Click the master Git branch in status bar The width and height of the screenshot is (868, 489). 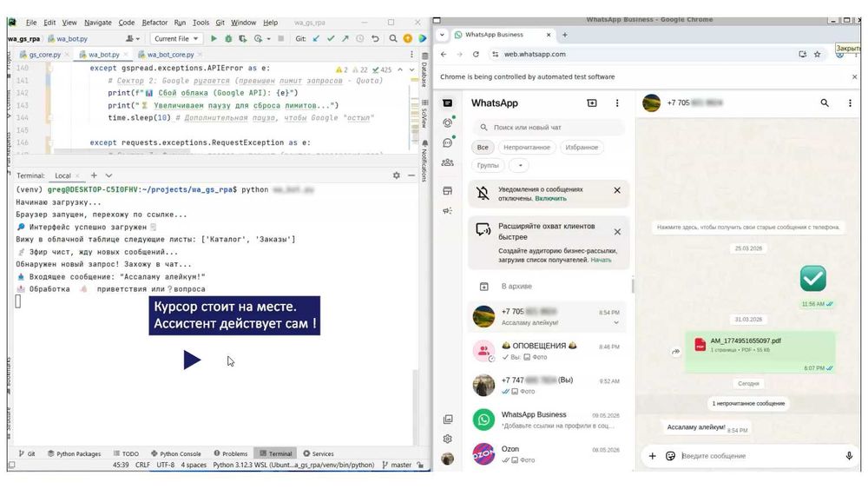(397, 466)
